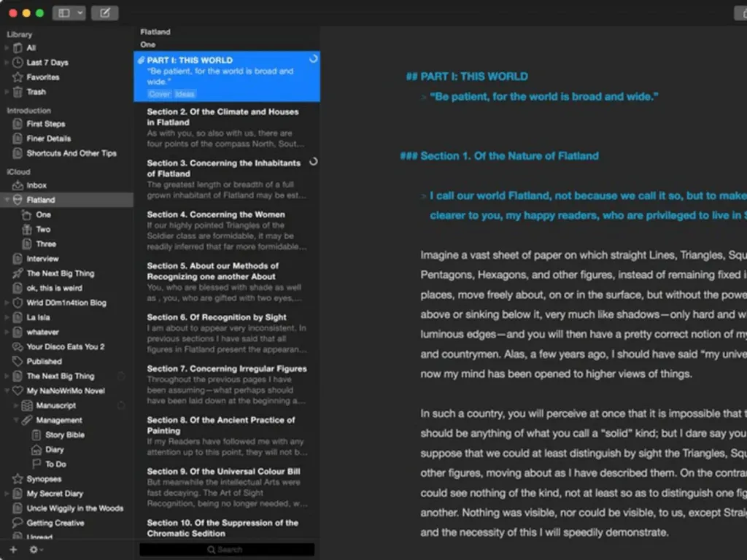
Task: Click the Search field below sheet list
Action: pos(227,550)
